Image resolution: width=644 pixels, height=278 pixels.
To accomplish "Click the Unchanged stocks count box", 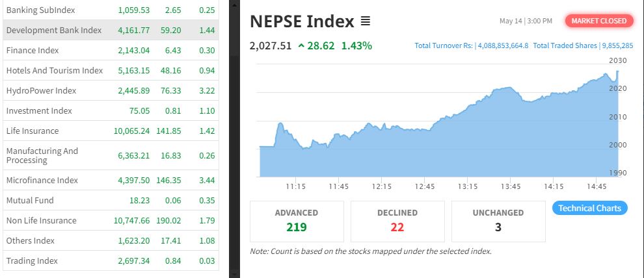I will [x=499, y=221].
